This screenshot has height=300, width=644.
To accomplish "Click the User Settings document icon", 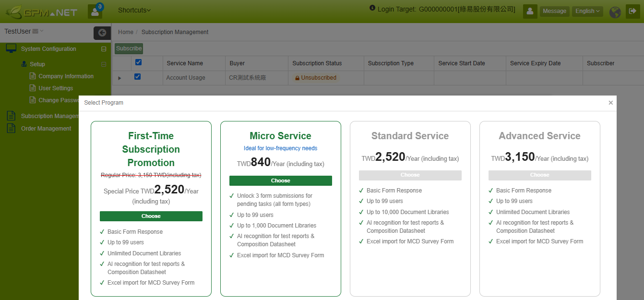I will point(33,88).
